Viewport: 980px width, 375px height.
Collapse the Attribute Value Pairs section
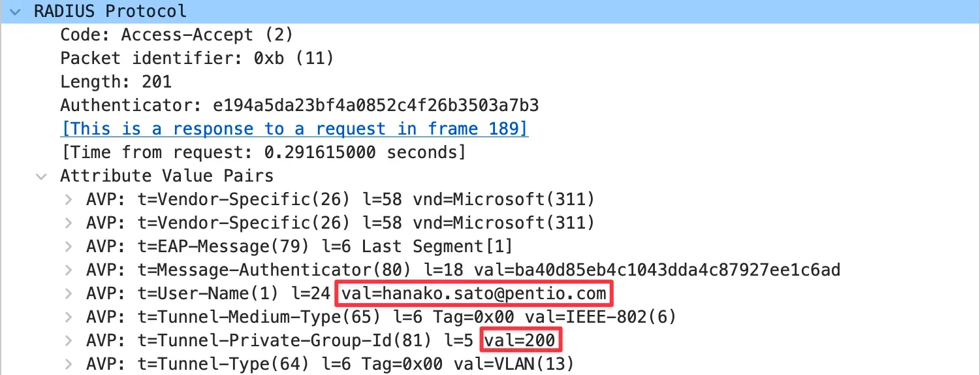tap(42, 176)
